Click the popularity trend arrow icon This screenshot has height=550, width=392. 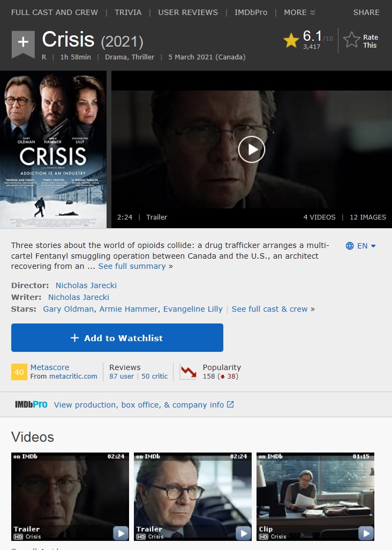click(x=189, y=372)
